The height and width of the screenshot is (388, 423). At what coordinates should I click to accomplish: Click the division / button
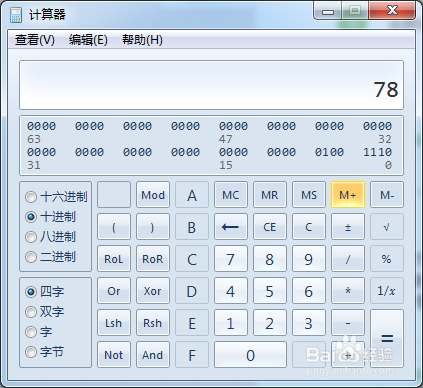(348, 259)
